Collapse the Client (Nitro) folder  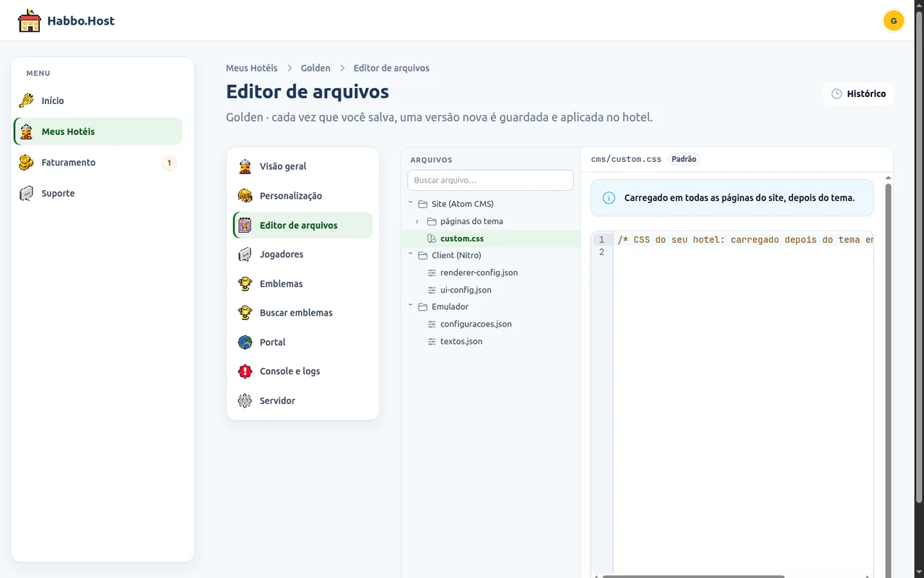click(411, 255)
